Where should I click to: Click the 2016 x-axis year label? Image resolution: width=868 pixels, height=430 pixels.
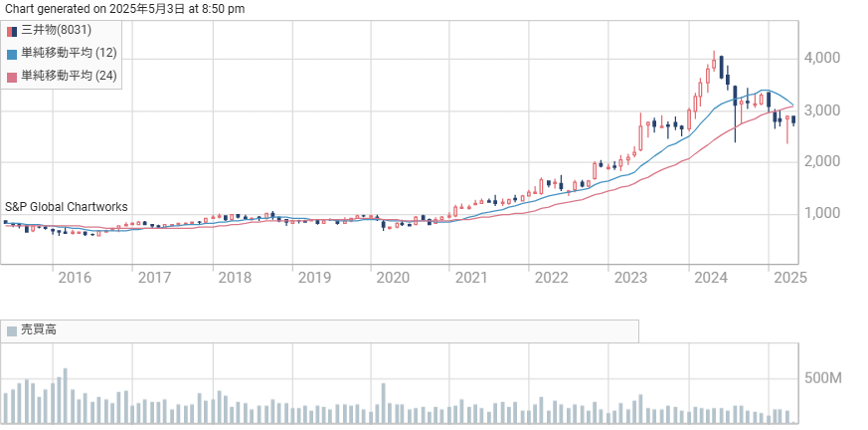click(75, 277)
